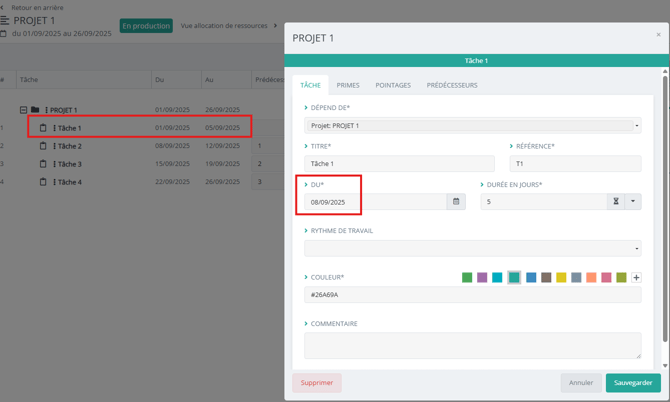
Task: Click the clipboard icon next to Tâche 2
Action: pos(43,146)
